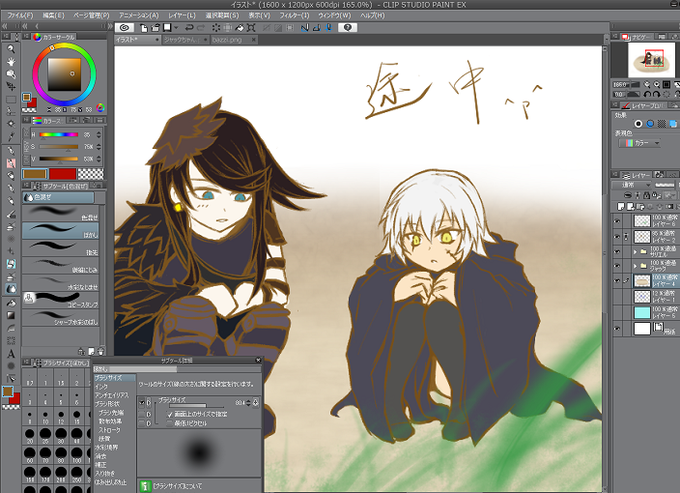Toggle visibility of レイヤー 2 layer
The image size is (680, 493).
pos(617,236)
